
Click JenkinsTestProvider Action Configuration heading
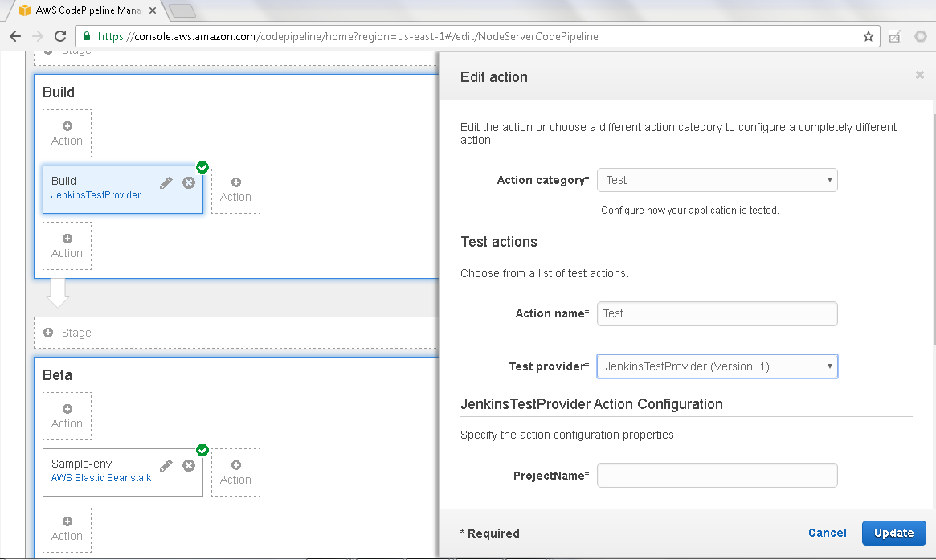591,404
